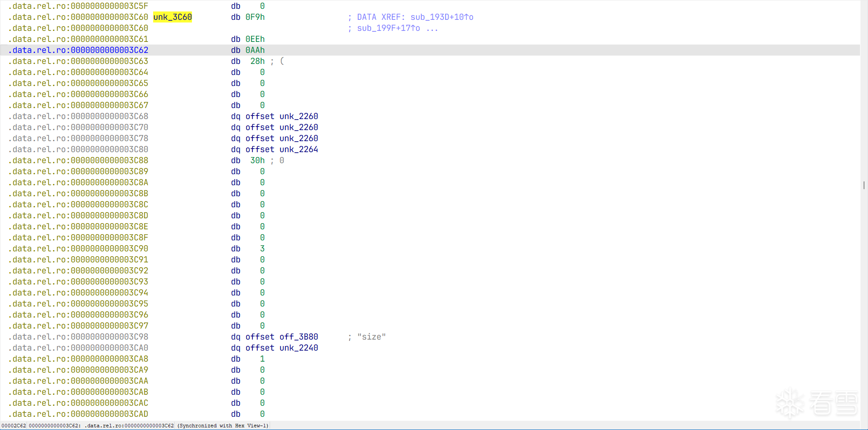Follow the off_3B80 offset reference
This screenshot has width=868, height=430.
[299, 337]
